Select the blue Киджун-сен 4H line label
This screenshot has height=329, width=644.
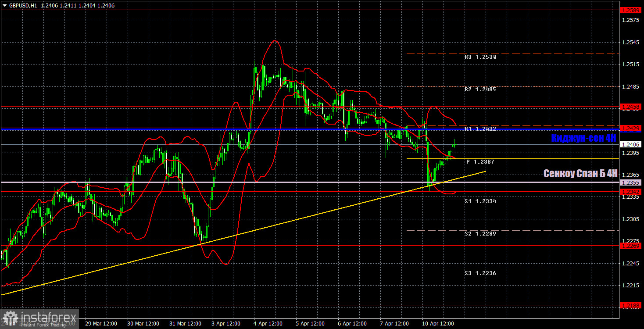pyautogui.click(x=584, y=138)
